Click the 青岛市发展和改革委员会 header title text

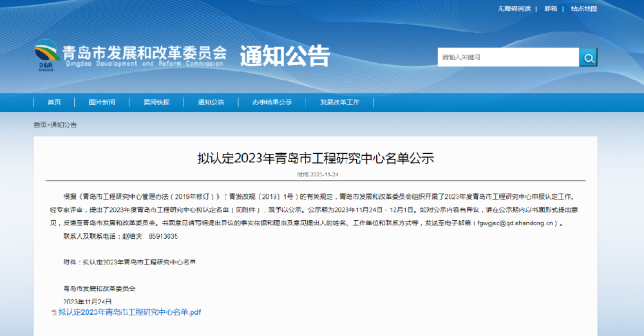pyautogui.click(x=144, y=53)
